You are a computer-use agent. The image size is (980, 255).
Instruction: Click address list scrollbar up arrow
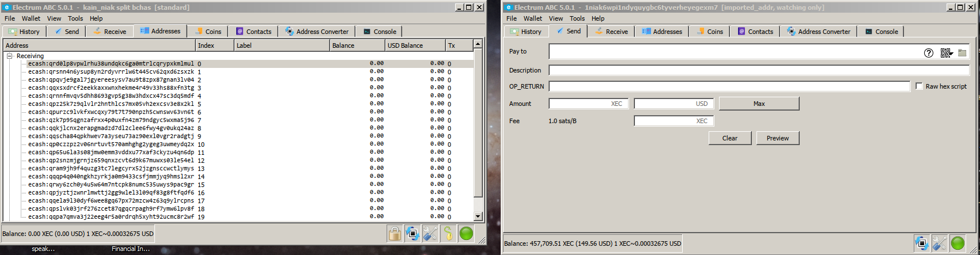[478, 44]
